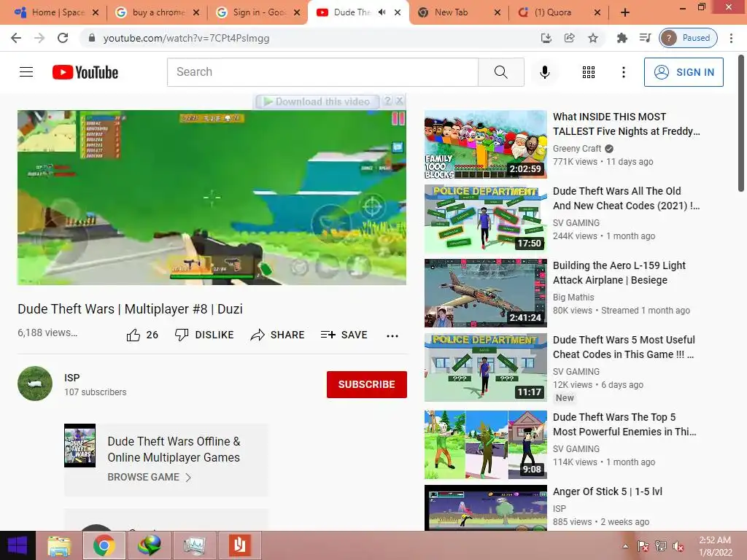Viewport: 747px width, 560px height.
Task: Open the Extensions puzzle icon
Action: tap(622, 38)
